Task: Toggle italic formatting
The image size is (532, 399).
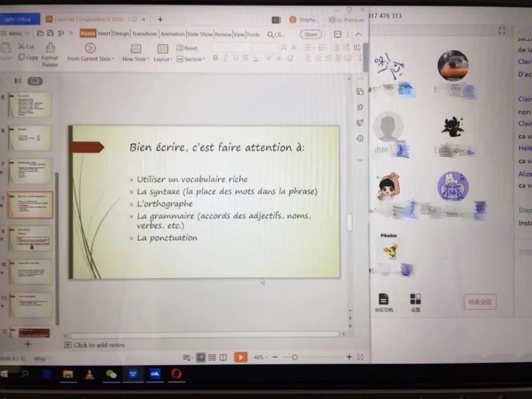Action: tap(225, 59)
